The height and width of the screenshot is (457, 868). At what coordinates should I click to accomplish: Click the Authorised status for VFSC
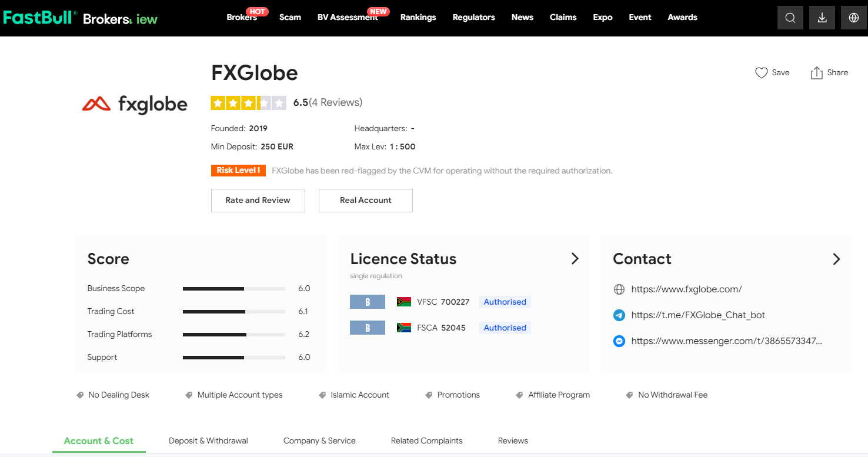tap(505, 302)
